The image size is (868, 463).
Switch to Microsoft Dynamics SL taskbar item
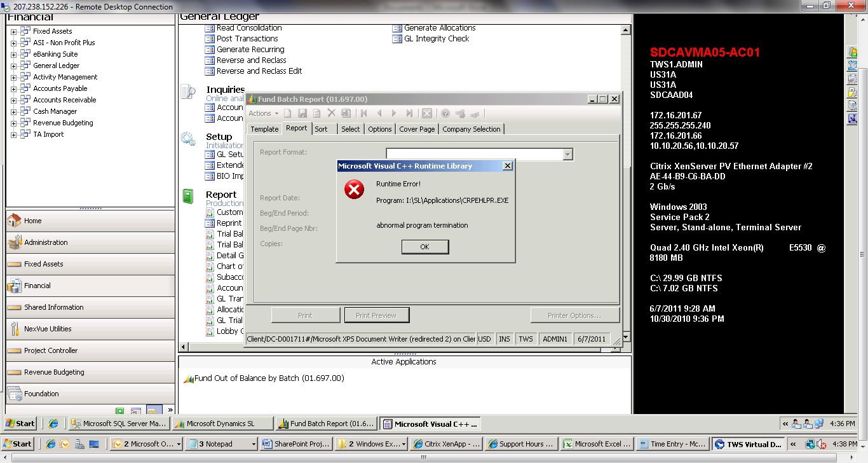[222, 424]
